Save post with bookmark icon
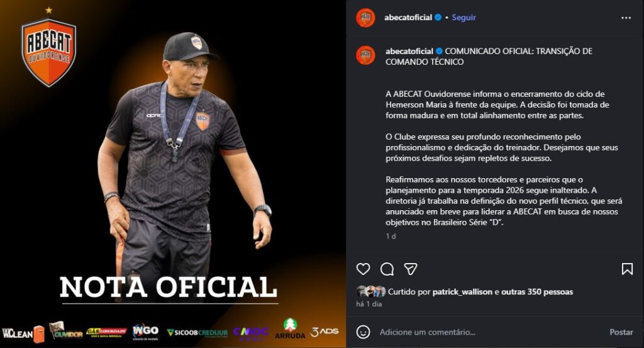644x348 pixels. pyautogui.click(x=627, y=269)
